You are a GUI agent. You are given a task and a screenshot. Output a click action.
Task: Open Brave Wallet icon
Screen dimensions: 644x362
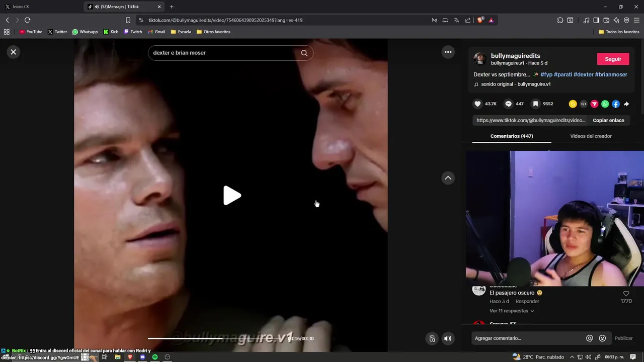pyautogui.click(x=606, y=20)
